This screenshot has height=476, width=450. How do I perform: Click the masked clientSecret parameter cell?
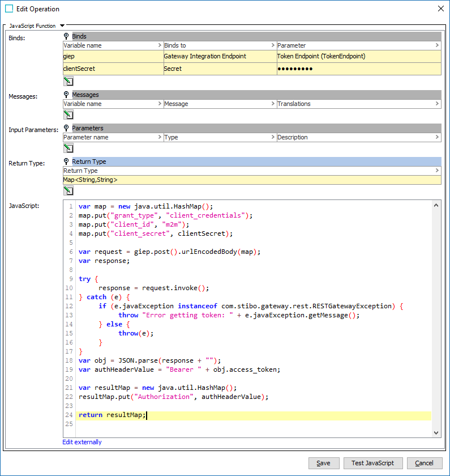(358, 69)
